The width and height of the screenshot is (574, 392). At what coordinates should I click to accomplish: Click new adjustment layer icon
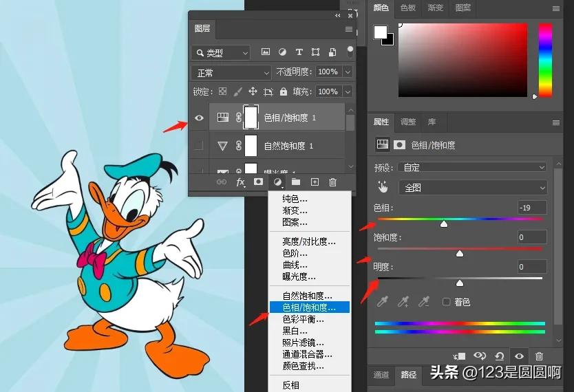click(278, 182)
